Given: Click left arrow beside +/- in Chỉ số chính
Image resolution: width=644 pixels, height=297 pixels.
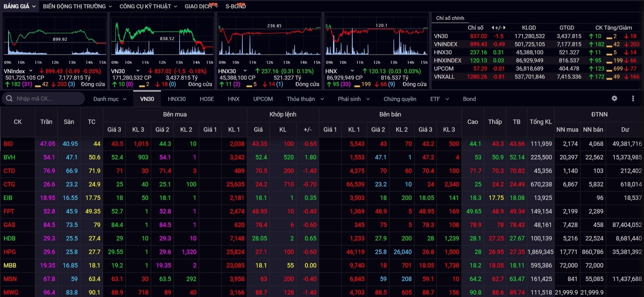Looking at the screenshot, I should [493, 28].
